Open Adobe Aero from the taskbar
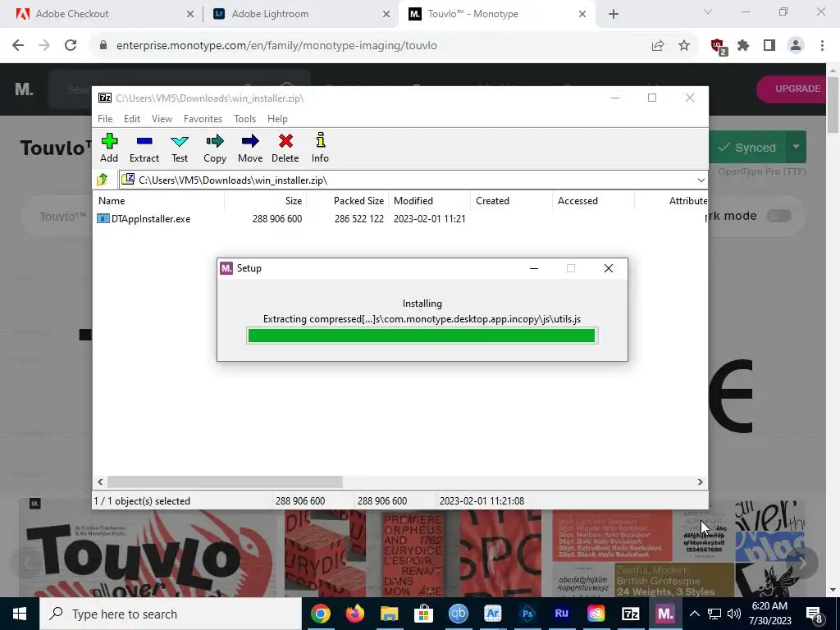The width and height of the screenshot is (840, 630). [x=492, y=614]
